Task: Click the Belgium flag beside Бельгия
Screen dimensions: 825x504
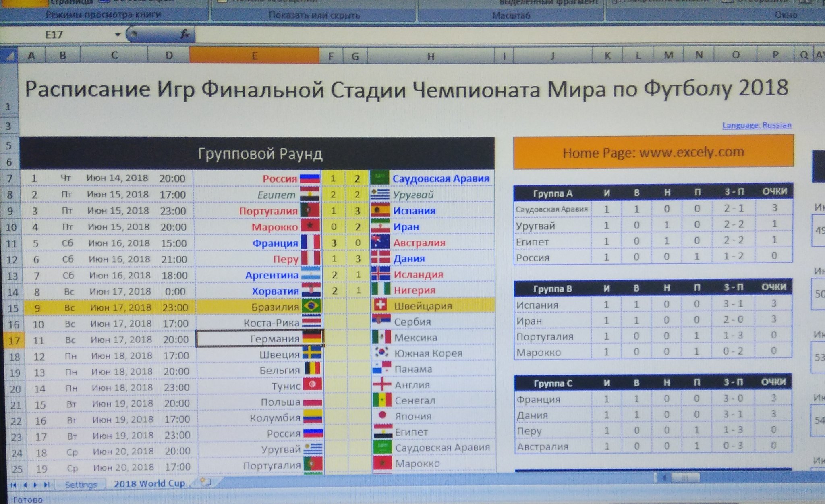Action: [x=313, y=369]
